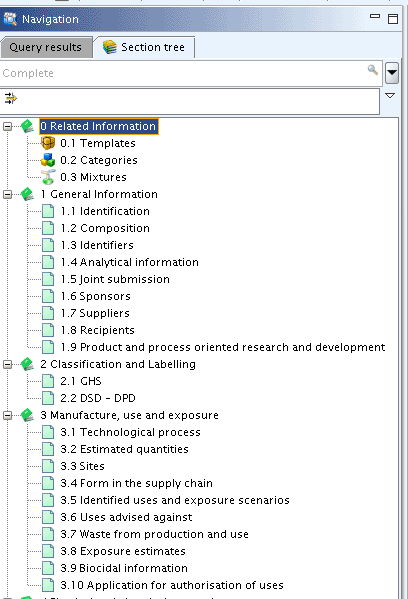Click the filter search magnifier icon
The width and height of the screenshot is (408, 599).
point(372,70)
